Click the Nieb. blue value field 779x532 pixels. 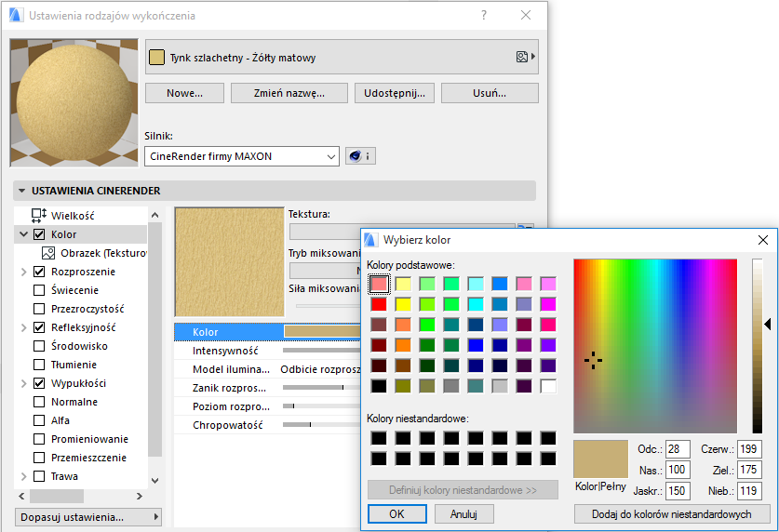[x=749, y=491]
